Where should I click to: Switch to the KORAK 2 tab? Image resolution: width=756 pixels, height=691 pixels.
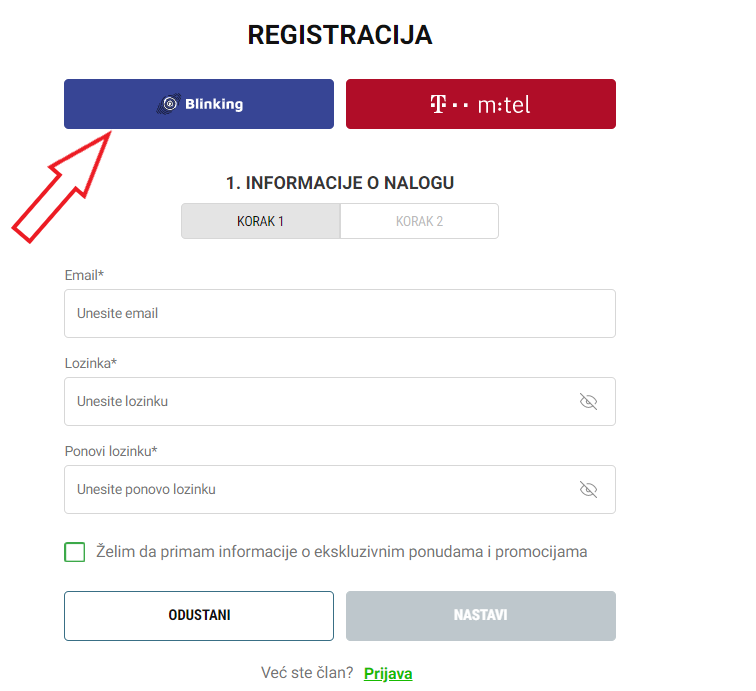(419, 221)
